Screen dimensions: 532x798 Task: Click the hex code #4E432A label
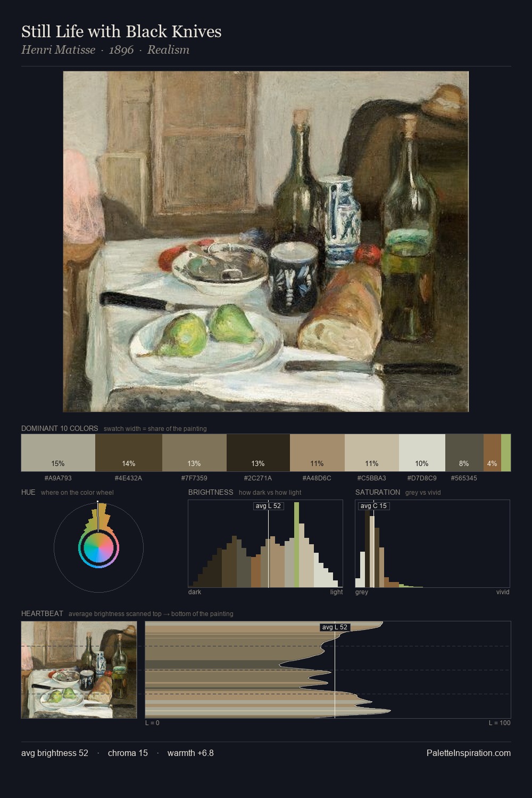click(129, 478)
